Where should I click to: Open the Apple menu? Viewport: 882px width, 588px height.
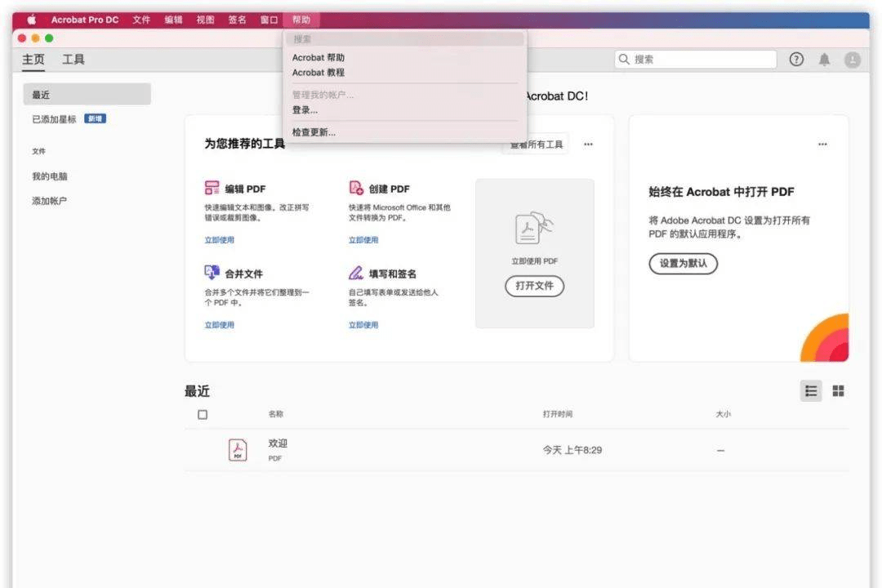pos(32,20)
